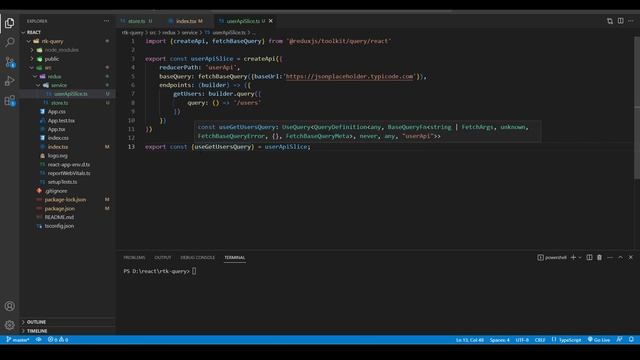Split the terminal pane
The height and width of the screenshot is (360, 640).
click(589, 257)
